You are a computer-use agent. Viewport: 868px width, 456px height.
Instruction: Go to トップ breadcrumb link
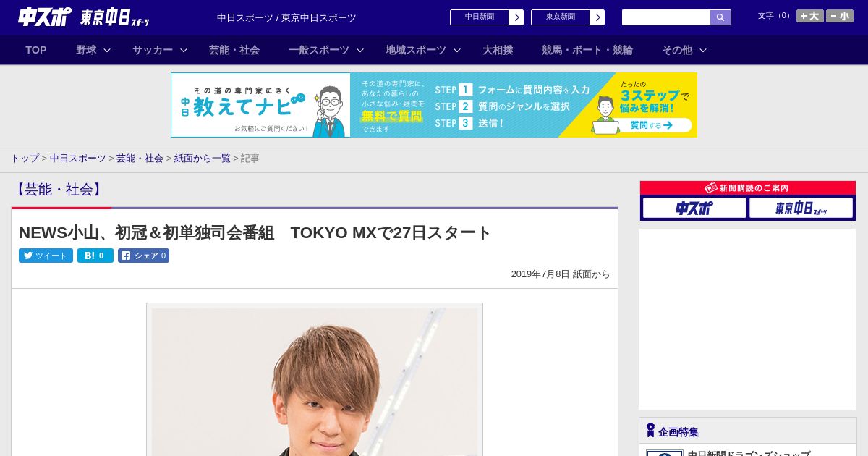(x=25, y=159)
